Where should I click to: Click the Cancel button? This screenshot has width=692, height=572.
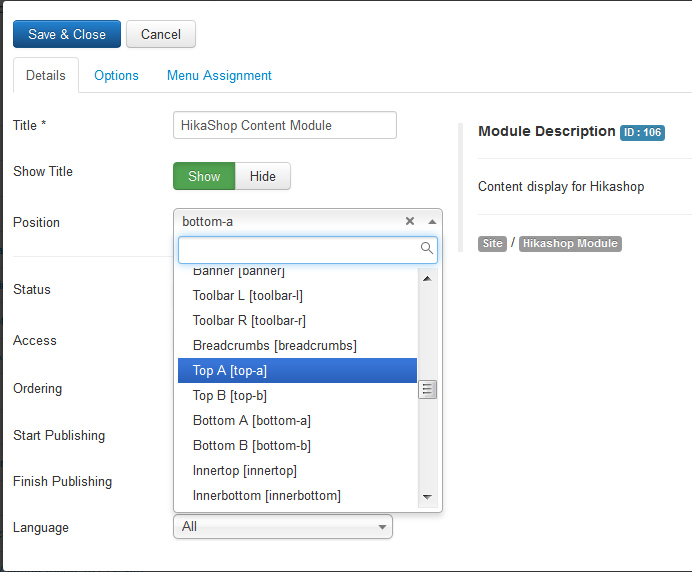coord(161,34)
